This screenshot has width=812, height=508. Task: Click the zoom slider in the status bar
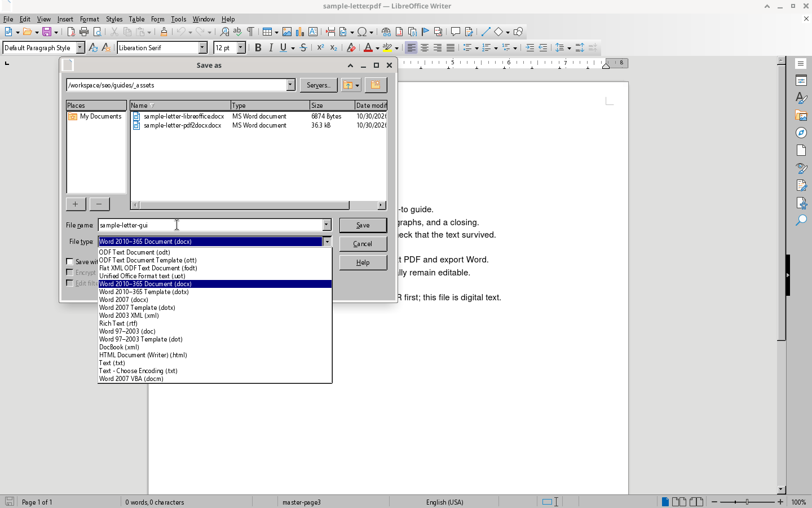[747, 502]
